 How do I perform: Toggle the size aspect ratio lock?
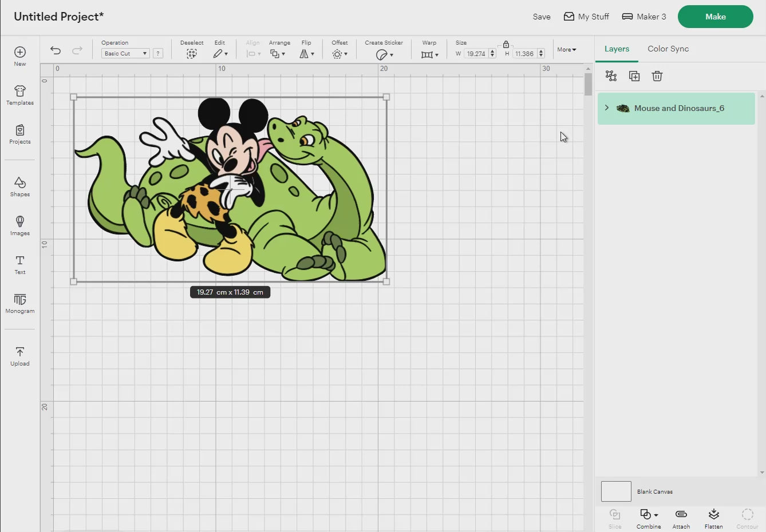click(x=506, y=44)
